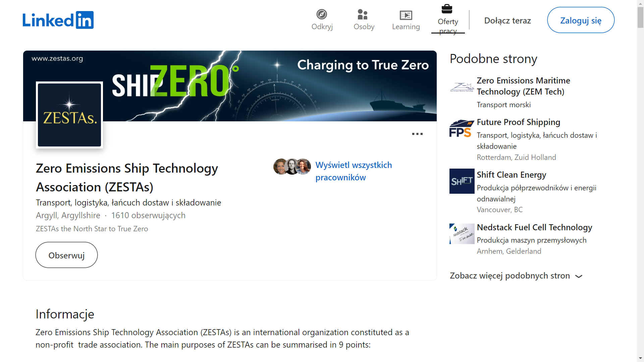The image size is (644, 362).
Task: Click the Rotterdam, Zuid Holland text
Action: (x=516, y=157)
